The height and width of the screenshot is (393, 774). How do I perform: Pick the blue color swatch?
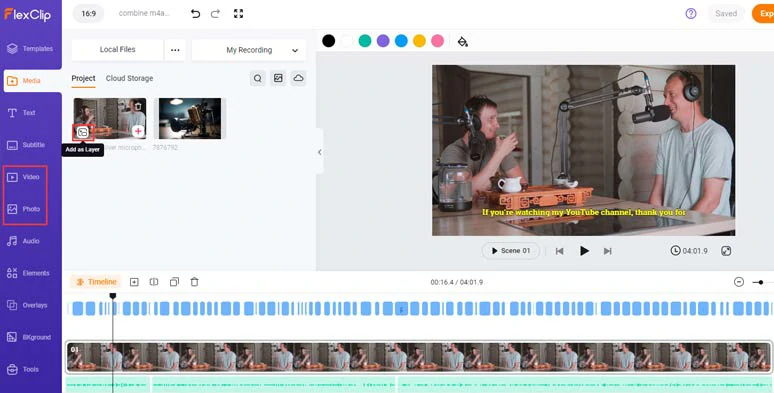401,41
